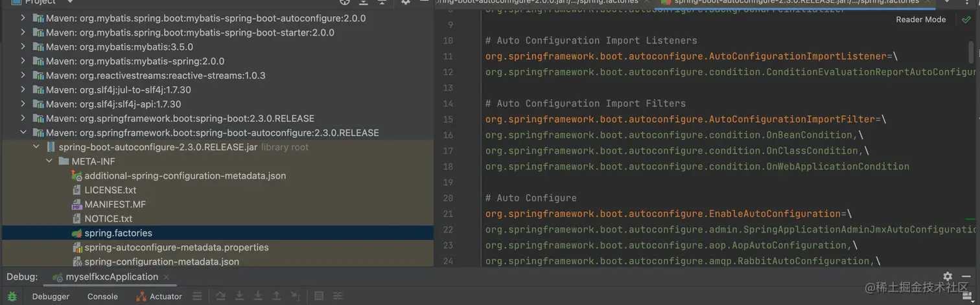Image resolution: width=980 pixels, height=305 pixels.
Task: Click the RabbitAutoConfiguration line in the editor
Action: 683,261
